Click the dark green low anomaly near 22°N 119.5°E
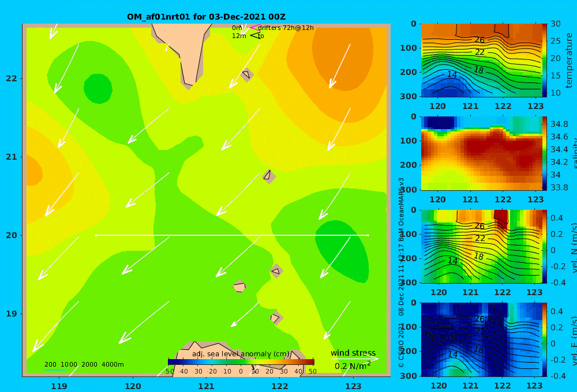The height and width of the screenshot is (392, 577). 98,88
